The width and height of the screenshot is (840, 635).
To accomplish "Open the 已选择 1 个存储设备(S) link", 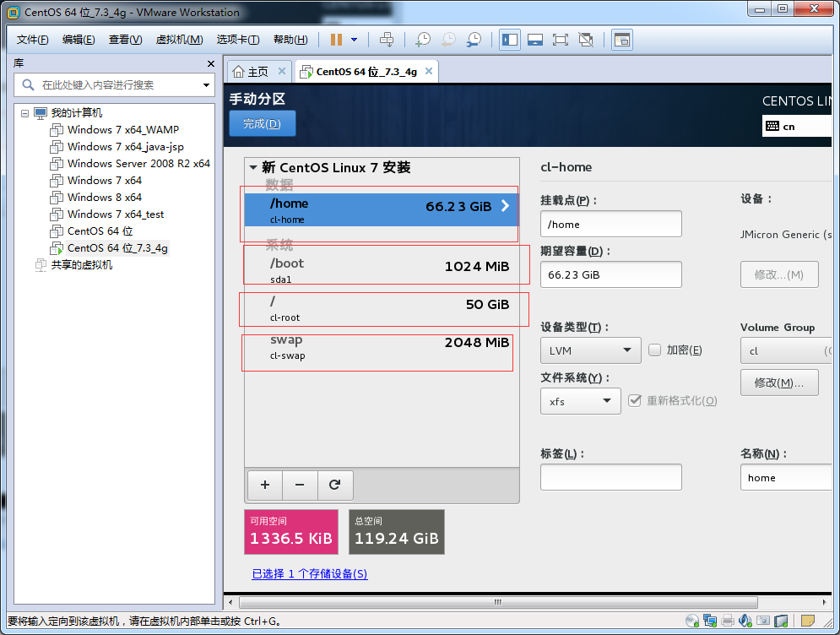I will [310, 574].
